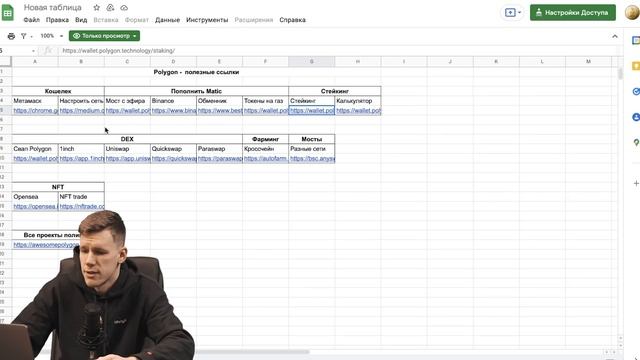The width and height of the screenshot is (640, 360).
Task: Rename the document title Новая таблица
Action: click(53, 8)
